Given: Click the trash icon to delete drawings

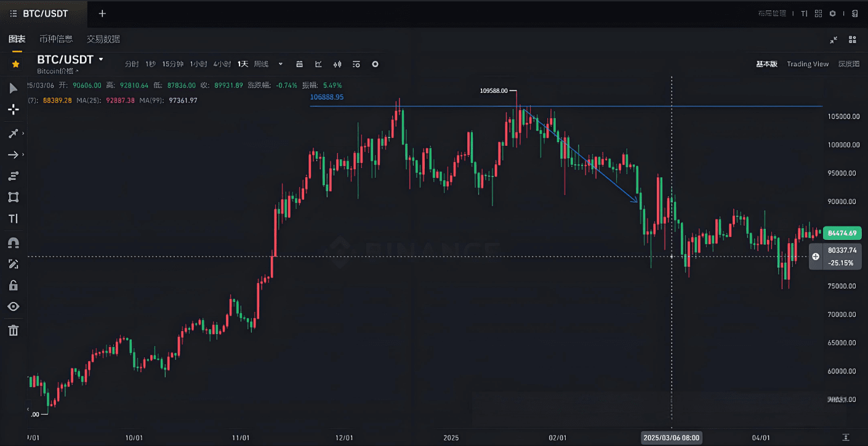Looking at the screenshot, I should (14, 331).
